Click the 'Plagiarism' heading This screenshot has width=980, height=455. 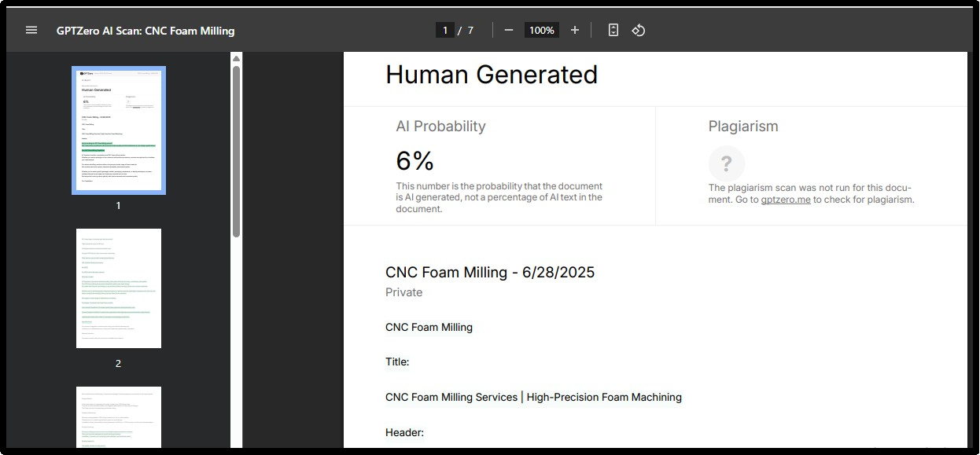point(743,127)
